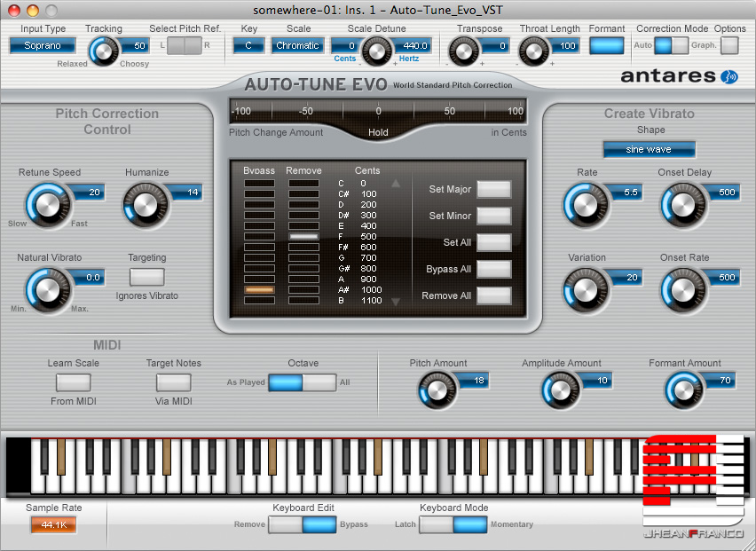Viewport: 756px width, 551px height.
Task: Click the Formant Amount value 70
Action: (x=721, y=381)
